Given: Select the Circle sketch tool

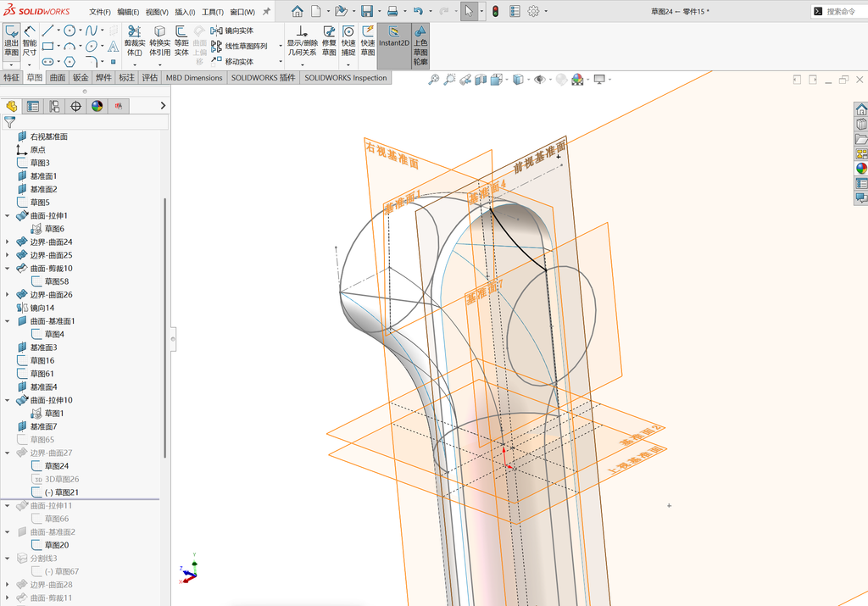Looking at the screenshot, I should point(70,31).
